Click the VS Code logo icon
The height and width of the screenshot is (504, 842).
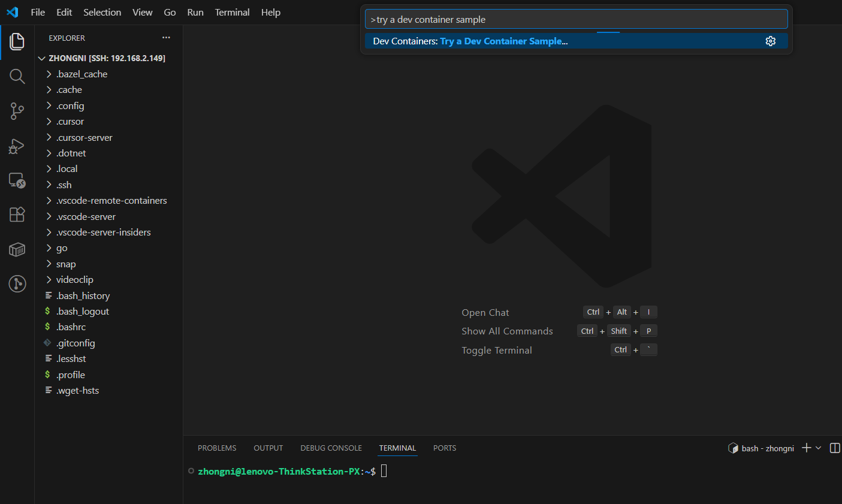click(x=12, y=12)
